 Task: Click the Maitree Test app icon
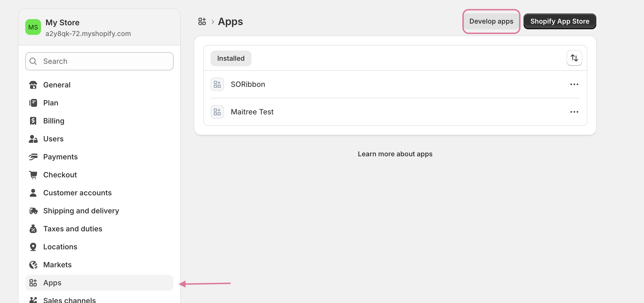click(x=217, y=112)
